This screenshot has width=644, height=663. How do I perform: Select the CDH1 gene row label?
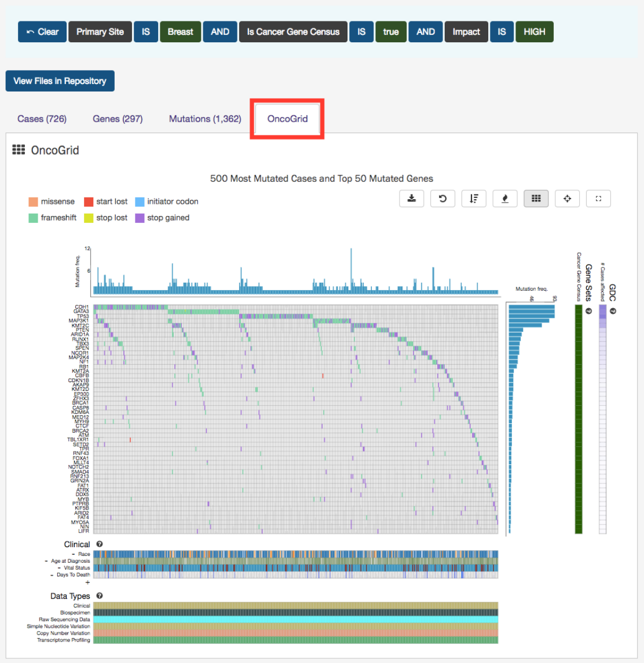[x=82, y=307]
